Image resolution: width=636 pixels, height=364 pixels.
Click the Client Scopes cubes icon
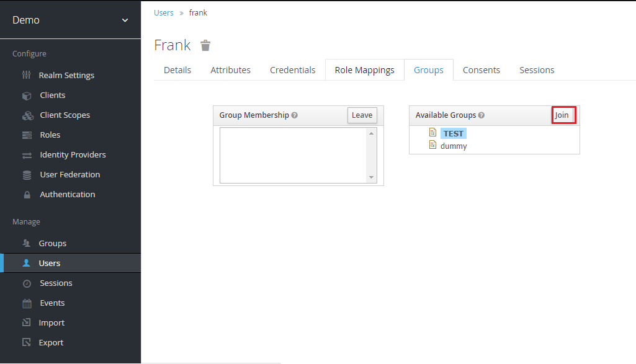point(27,115)
